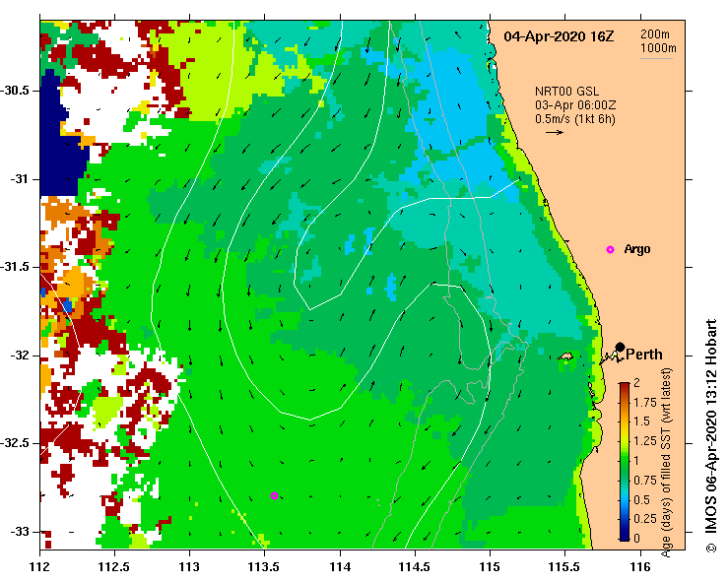This screenshot has width=728, height=583.
Task: Click the 03-Apr 06:00Z velocity date text
Action: click(x=575, y=105)
